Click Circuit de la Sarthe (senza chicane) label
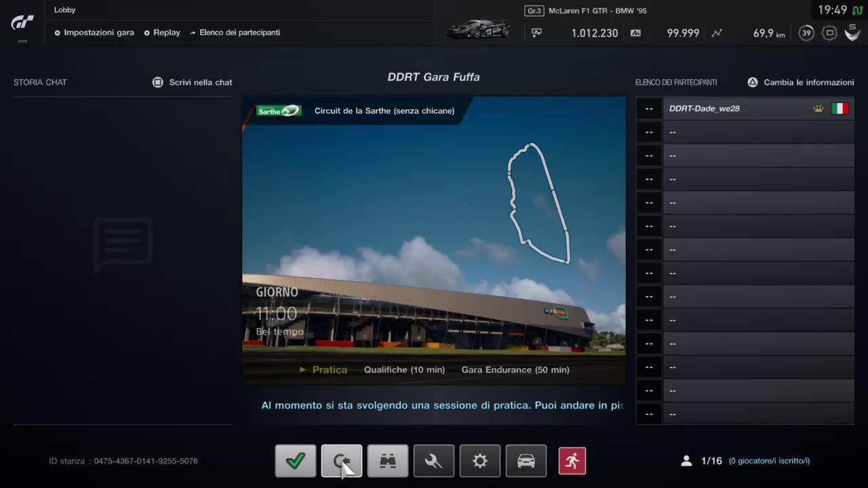This screenshot has height=488, width=868. [x=384, y=110]
